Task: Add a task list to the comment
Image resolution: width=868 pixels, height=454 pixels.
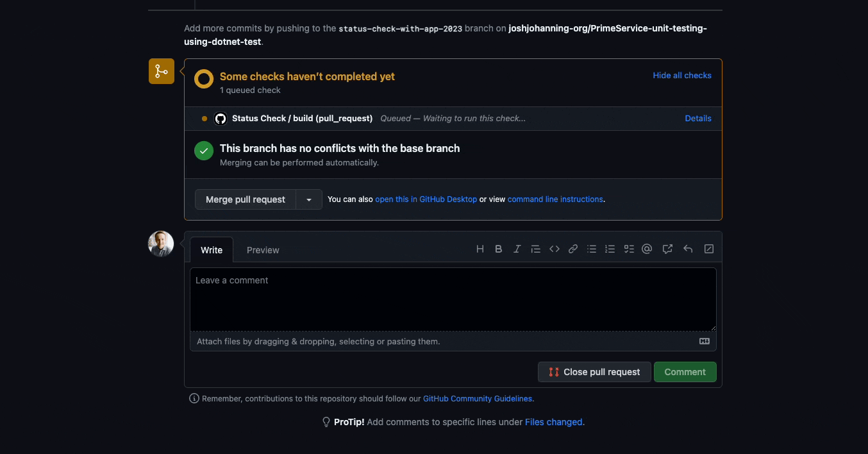Action: 628,249
